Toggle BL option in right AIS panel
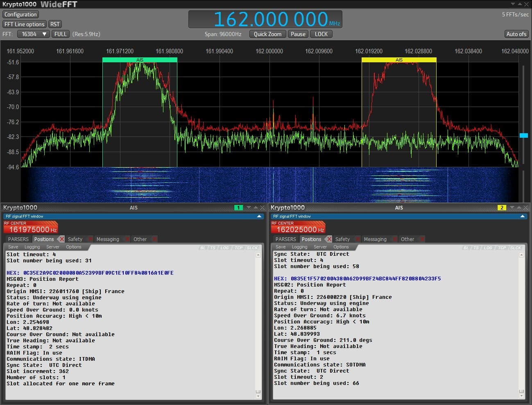The width and height of the screenshot is (532, 405). click(466, 248)
